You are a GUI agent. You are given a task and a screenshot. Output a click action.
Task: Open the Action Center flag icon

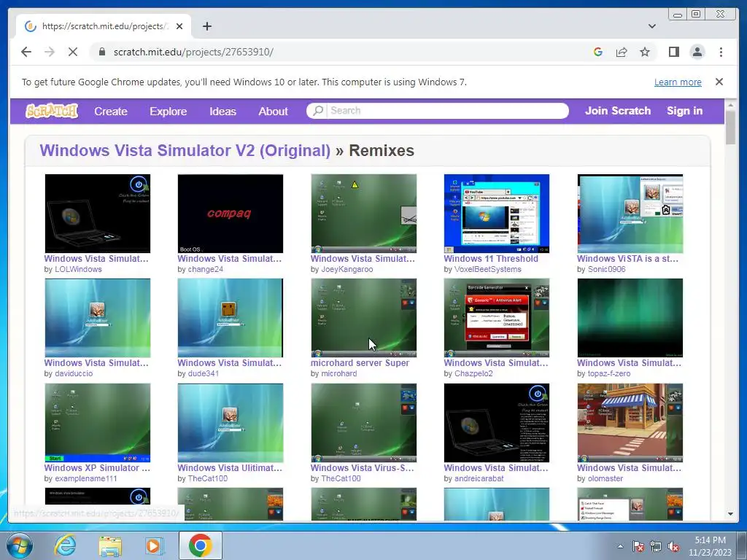coord(638,547)
